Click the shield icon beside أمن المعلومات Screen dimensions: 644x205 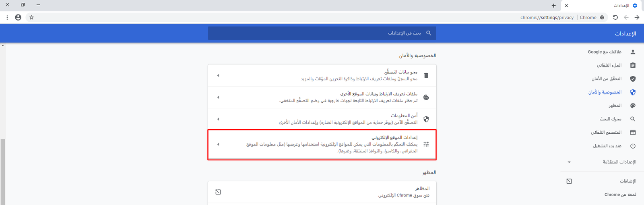click(426, 119)
